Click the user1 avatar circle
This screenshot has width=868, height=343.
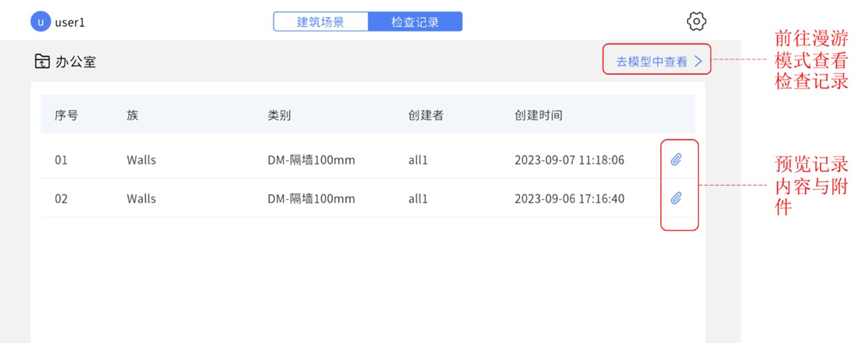(41, 22)
